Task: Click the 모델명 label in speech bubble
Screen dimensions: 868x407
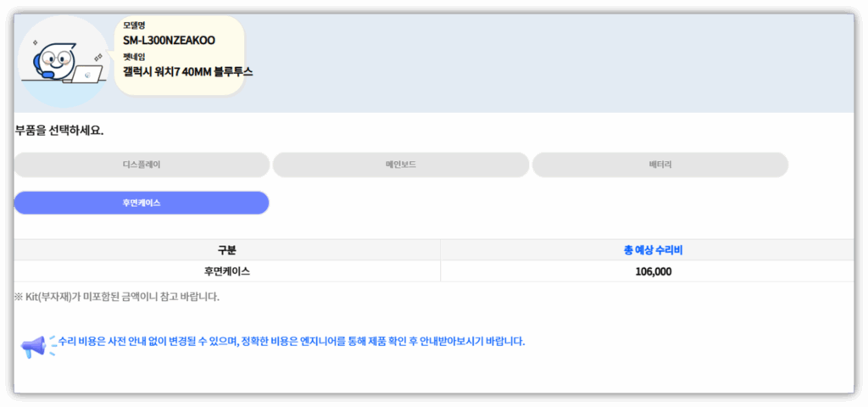Action: [134, 25]
